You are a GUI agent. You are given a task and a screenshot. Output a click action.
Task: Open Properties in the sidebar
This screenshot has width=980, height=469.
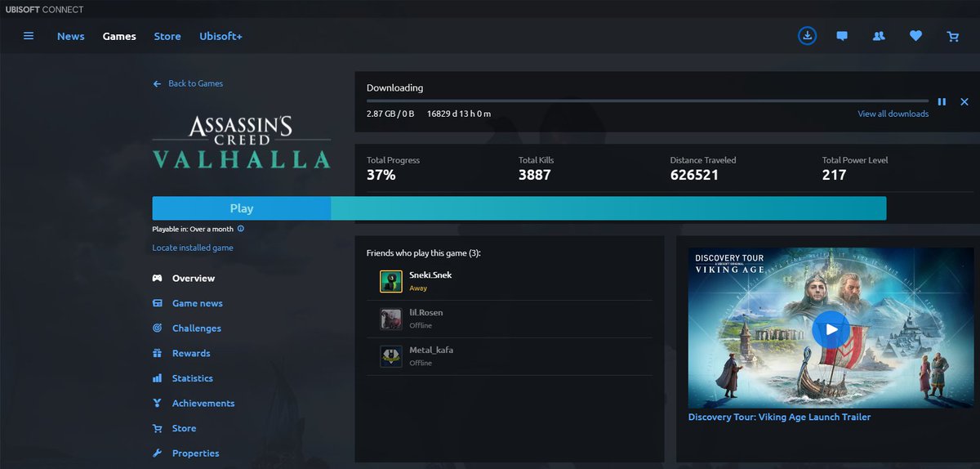coord(185,453)
